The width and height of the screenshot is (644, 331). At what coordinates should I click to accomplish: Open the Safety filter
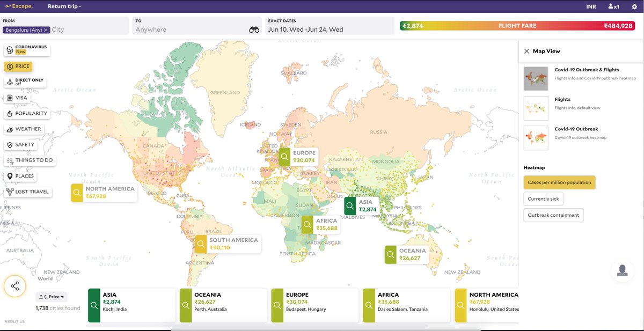tap(20, 144)
